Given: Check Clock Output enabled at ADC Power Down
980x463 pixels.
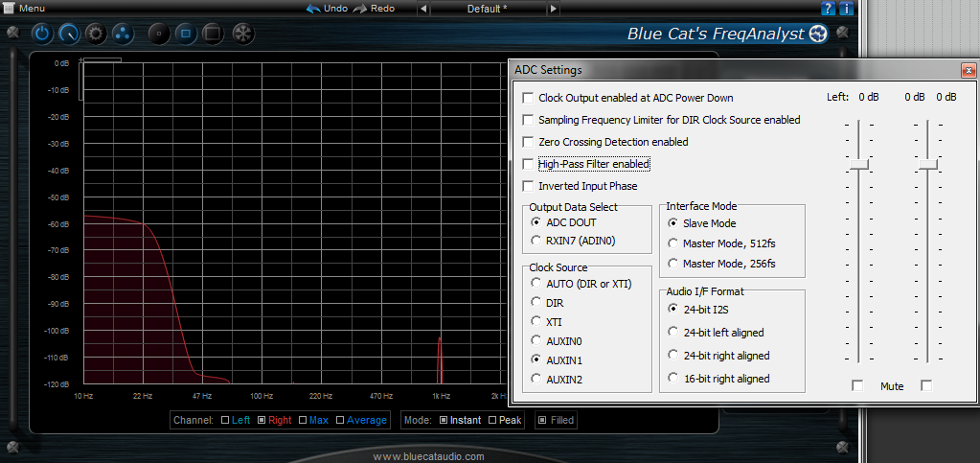Looking at the screenshot, I should pos(528,98).
